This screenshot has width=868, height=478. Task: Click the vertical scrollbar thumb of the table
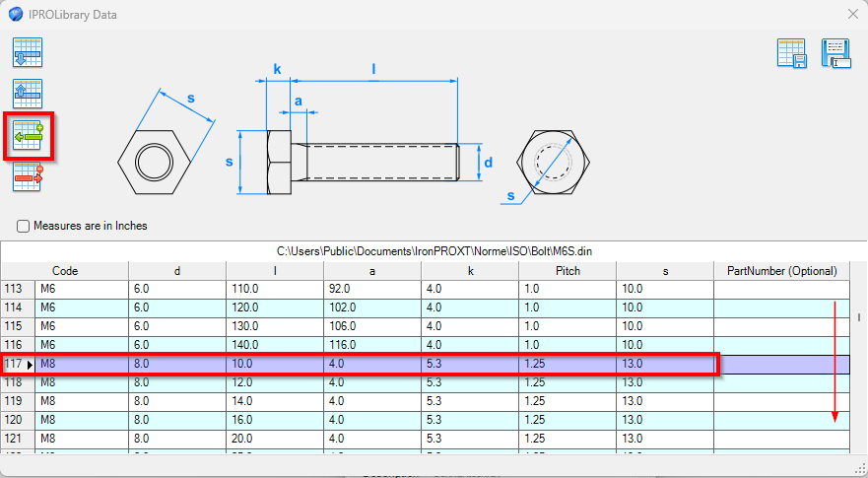pyautogui.click(x=859, y=317)
